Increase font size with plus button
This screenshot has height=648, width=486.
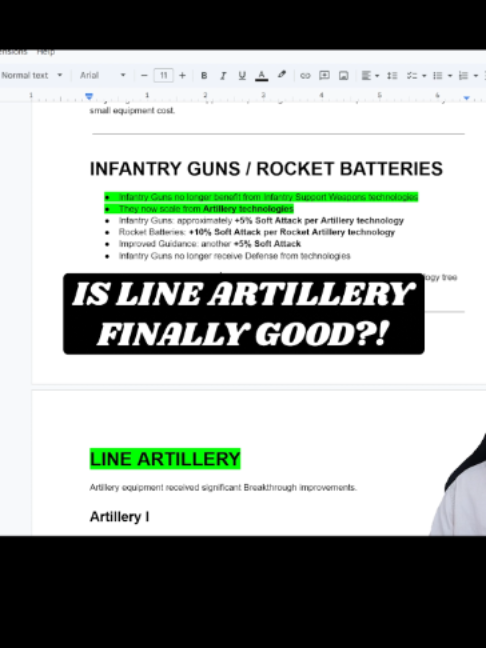[182, 76]
